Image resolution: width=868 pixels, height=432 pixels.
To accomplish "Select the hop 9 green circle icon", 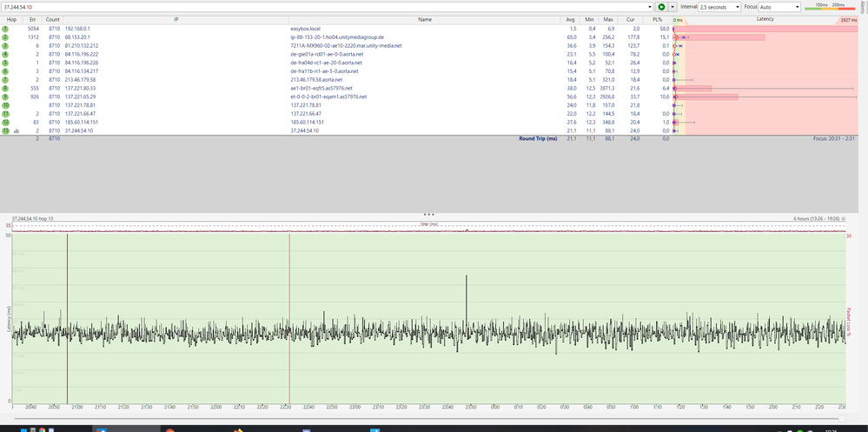I will (x=4, y=96).
